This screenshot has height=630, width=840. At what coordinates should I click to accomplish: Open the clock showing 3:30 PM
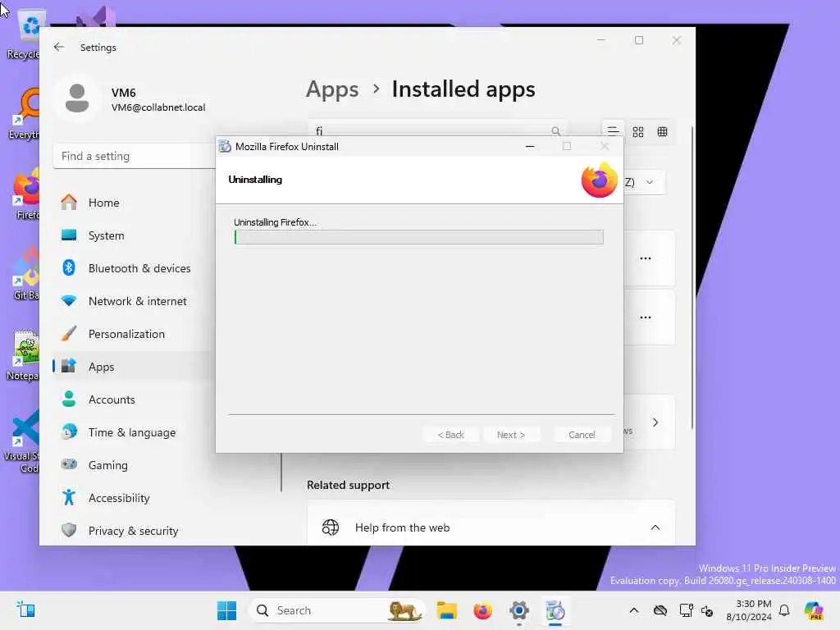[x=749, y=610]
